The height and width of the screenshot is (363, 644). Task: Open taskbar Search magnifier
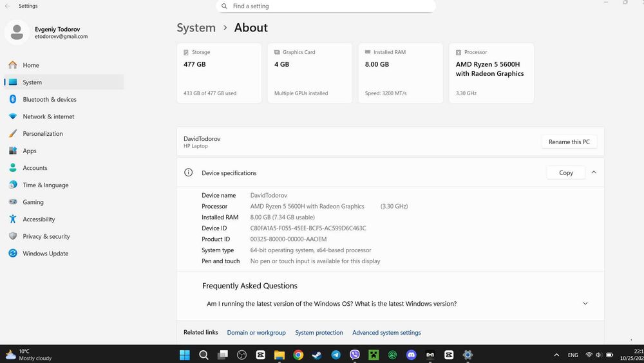click(x=204, y=355)
